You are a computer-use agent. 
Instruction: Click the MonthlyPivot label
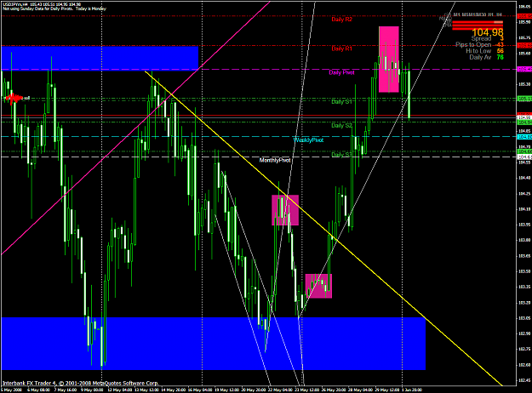[x=275, y=160]
